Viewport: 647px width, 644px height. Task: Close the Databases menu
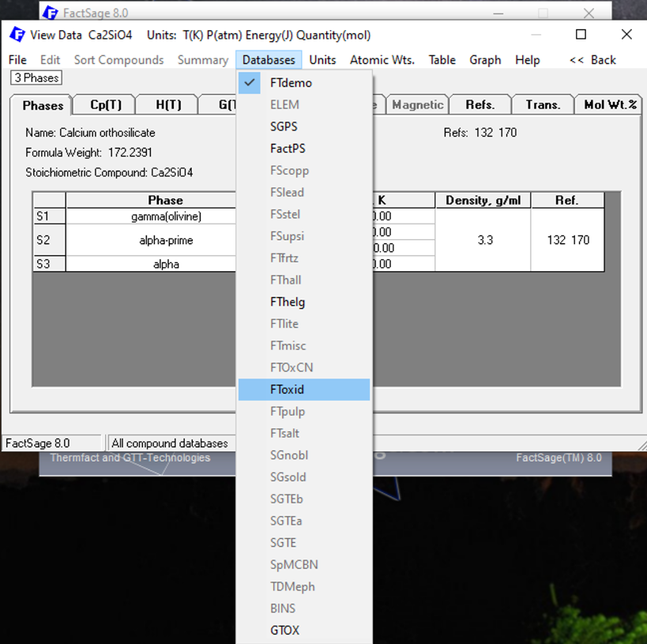[269, 60]
